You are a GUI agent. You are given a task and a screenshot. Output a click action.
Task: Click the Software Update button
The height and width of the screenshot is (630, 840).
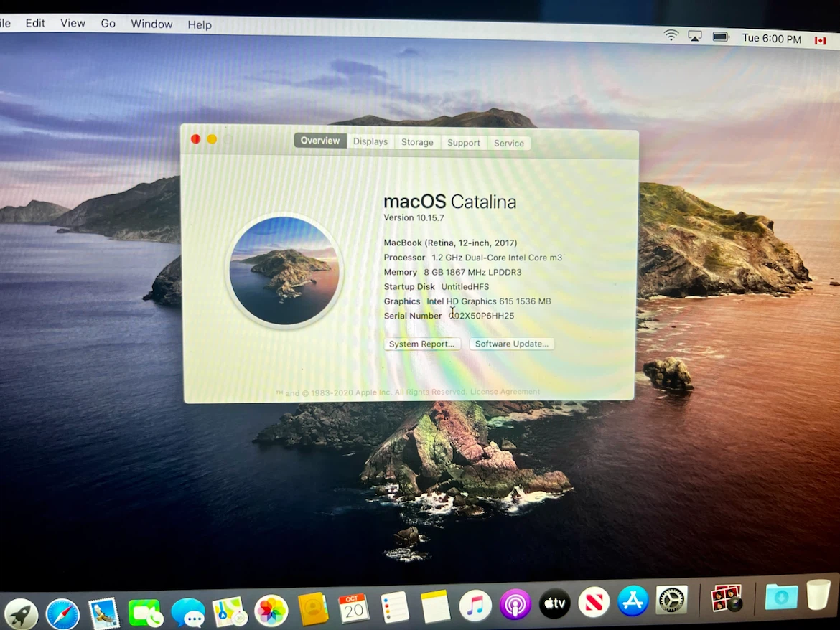512,344
